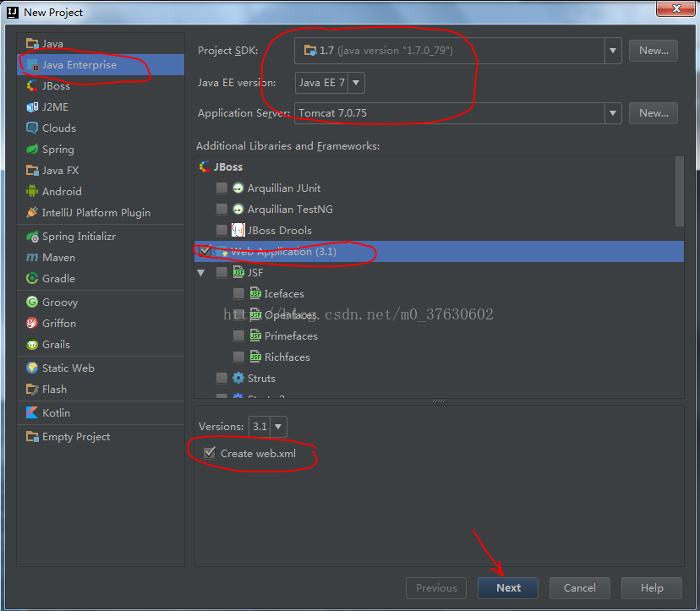Toggle the Create web.xml checkbox

(x=210, y=454)
